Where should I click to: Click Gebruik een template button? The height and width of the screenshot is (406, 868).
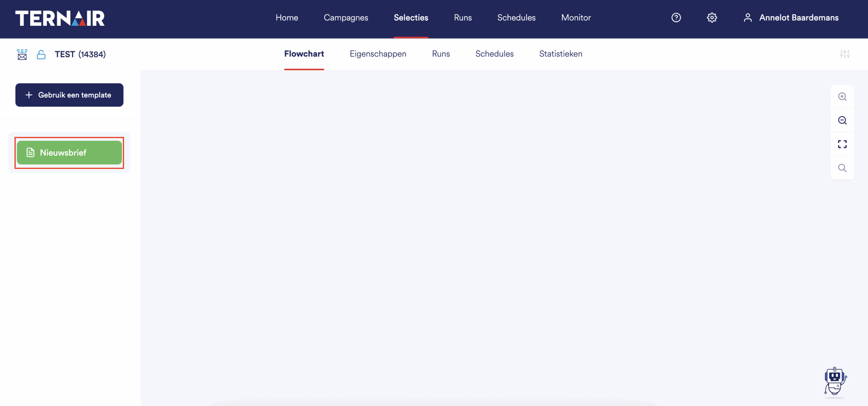coord(69,95)
